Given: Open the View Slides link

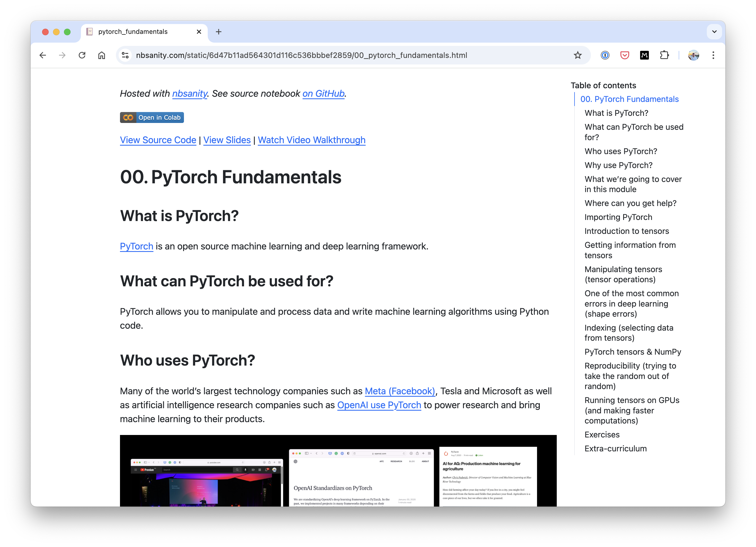Looking at the screenshot, I should pyautogui.click(x=227, y=140).
